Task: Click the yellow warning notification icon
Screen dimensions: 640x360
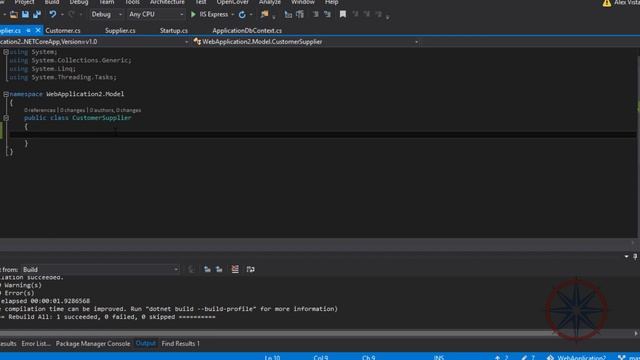Action: point(607,3)
